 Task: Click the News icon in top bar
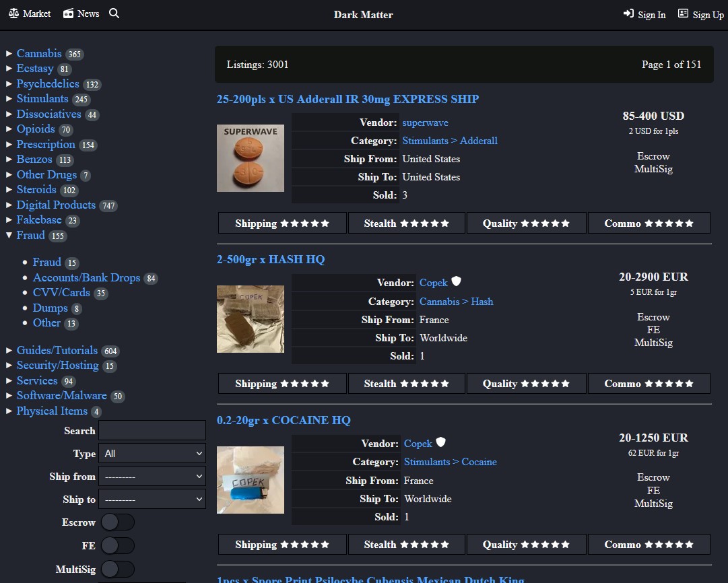(67, 13)
